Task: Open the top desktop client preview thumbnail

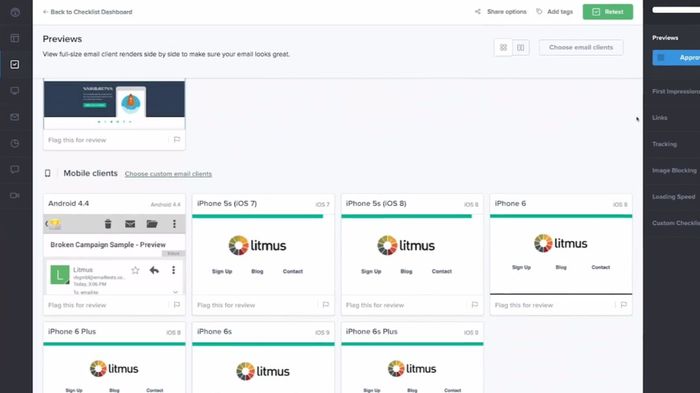Action: [x=114, y=105]
